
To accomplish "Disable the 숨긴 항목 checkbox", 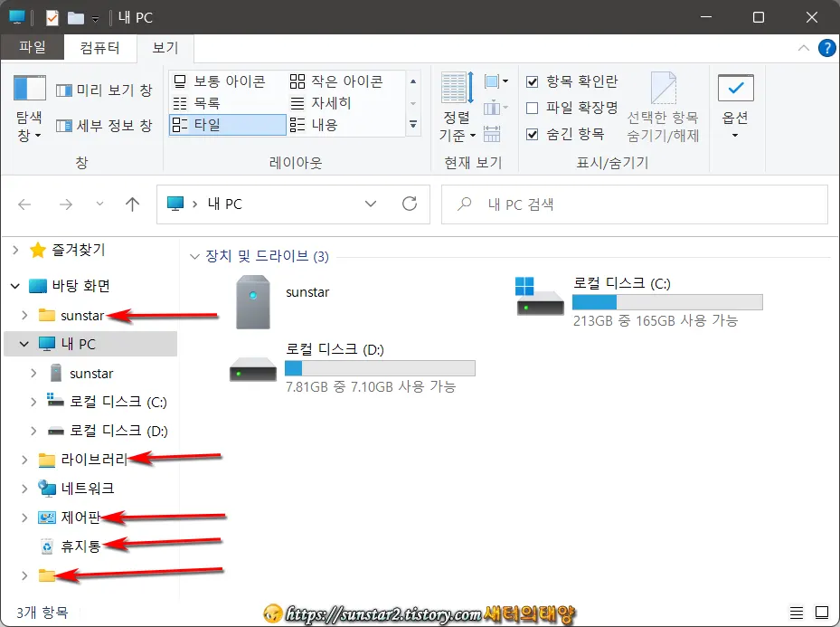I will pos(534,132).
